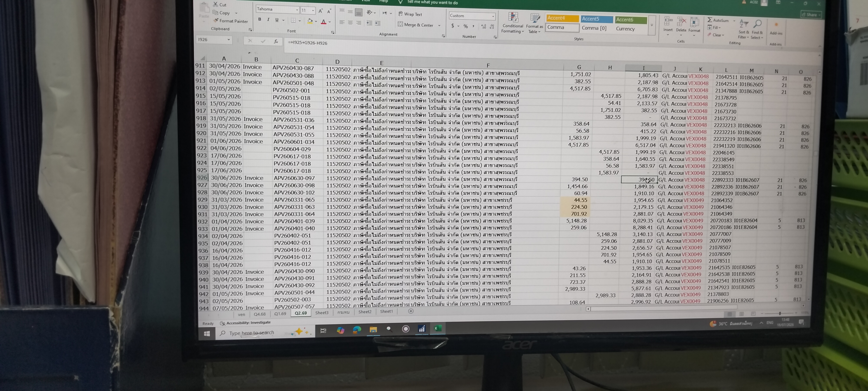Image resolution: width=868 pixels, height=391 pixels.
Task: Increase font size with the large A
Action: (x=321, y=11)
